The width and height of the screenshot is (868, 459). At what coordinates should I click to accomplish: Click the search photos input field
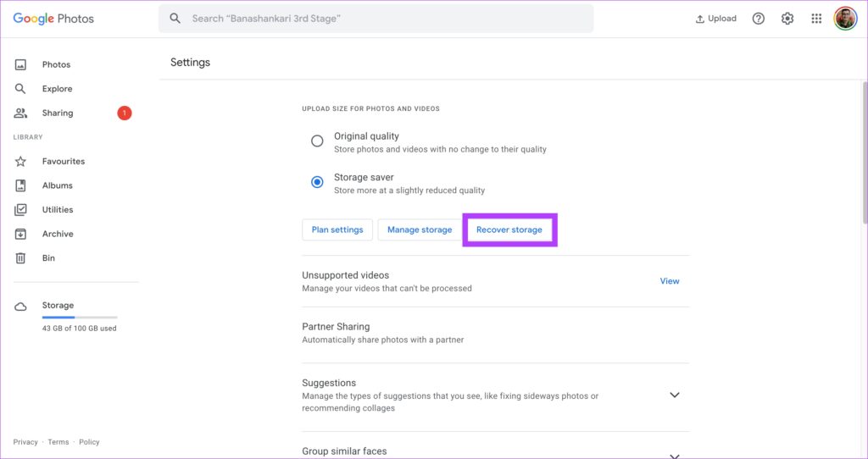pyautogui.click(x=376, y=19)
